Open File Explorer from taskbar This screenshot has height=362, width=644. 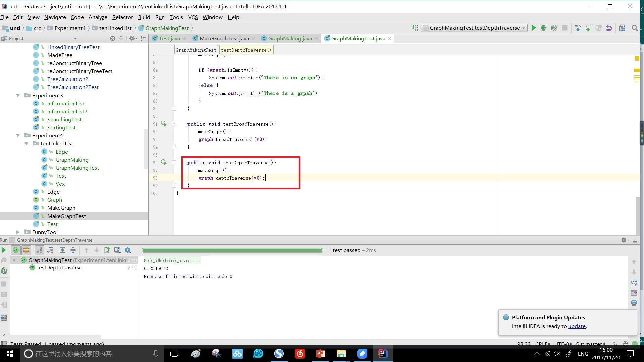pyautogui.click(x=341, y=354)
